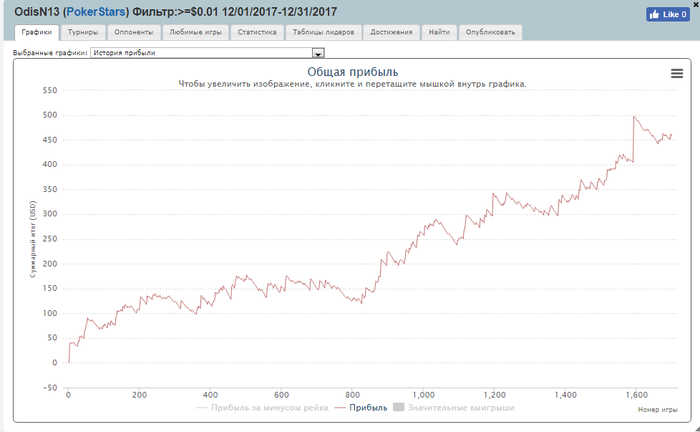
Task: Open the Оппоненты tab
Action: point(134,32)
